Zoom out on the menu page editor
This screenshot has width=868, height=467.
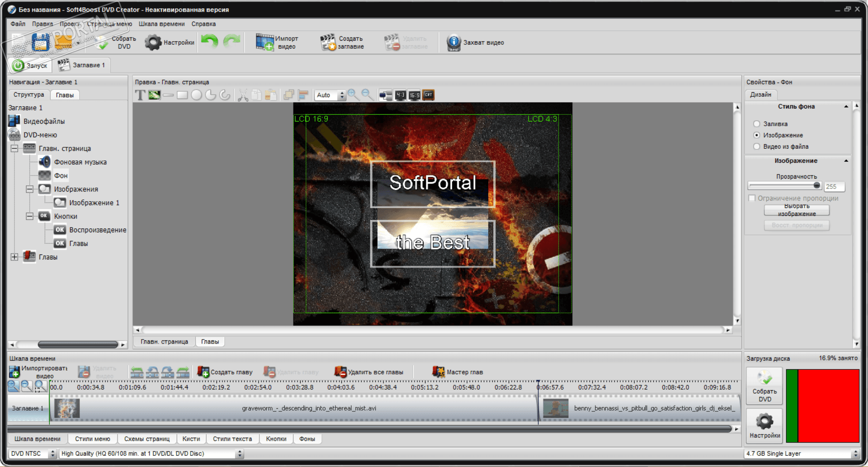(367, 94)
